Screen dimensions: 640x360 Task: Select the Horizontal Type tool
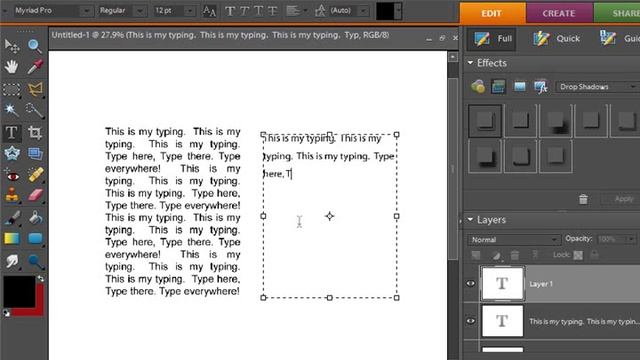pyautogui.click(x=11, y=132)
